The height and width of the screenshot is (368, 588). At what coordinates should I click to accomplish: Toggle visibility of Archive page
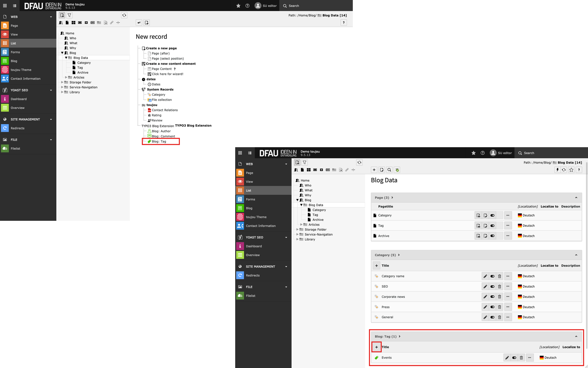tap(492, 236)
